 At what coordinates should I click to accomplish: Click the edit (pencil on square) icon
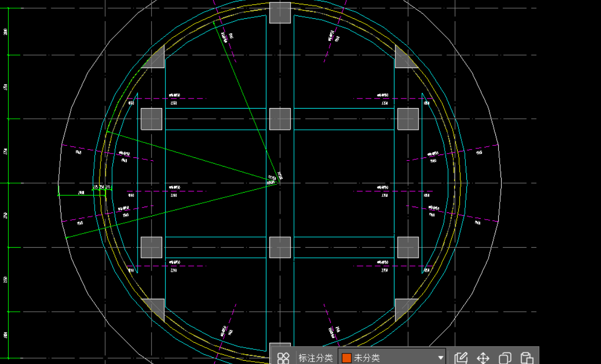461,358
